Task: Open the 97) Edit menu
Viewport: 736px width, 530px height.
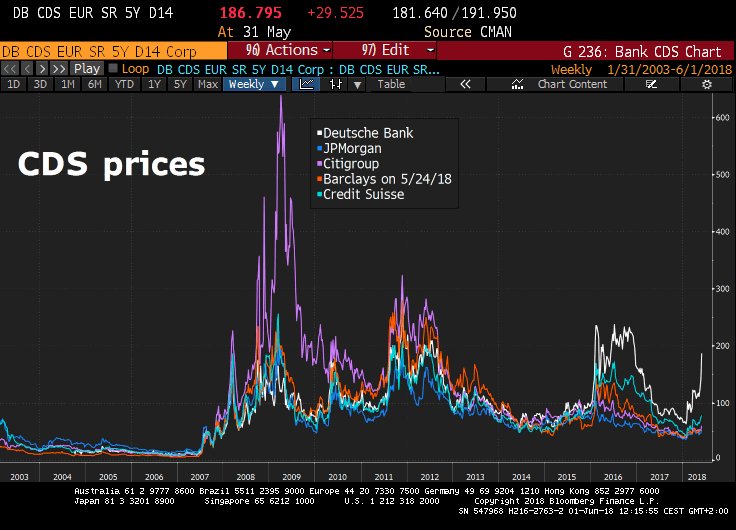Action: (385, 50)
